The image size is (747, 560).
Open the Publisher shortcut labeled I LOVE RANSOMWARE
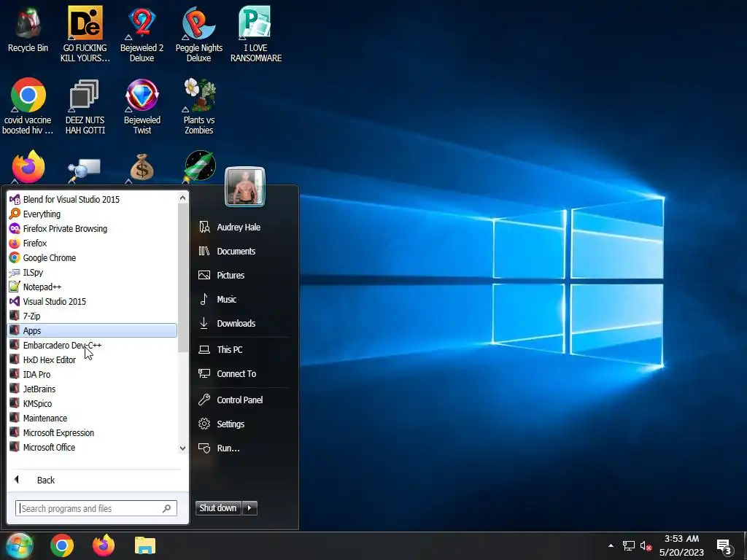tap(255, 34)
